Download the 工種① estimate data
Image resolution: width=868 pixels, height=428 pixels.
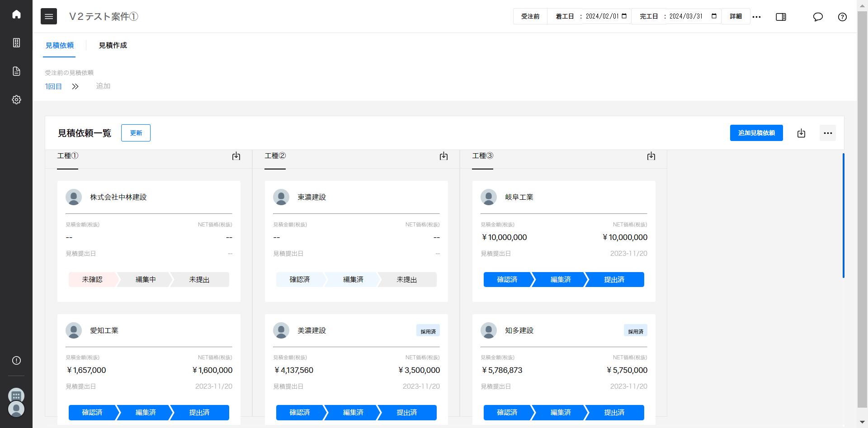click(x=236, y=156)
